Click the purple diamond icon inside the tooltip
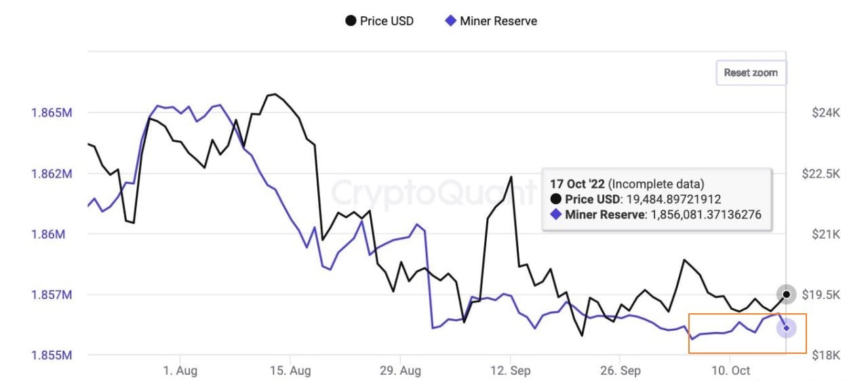Viewport: 868px width, 381px height. (x=556, y=214)
